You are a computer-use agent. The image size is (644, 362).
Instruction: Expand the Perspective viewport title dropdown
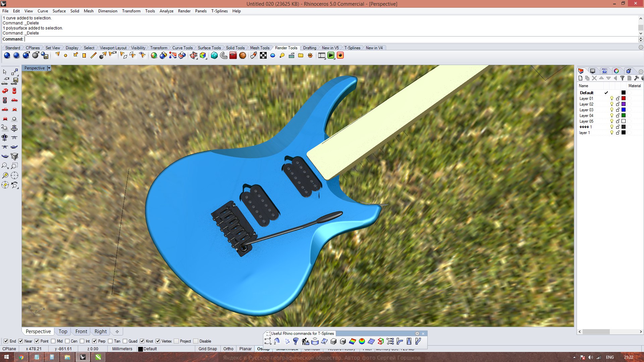tap(49, 68)
